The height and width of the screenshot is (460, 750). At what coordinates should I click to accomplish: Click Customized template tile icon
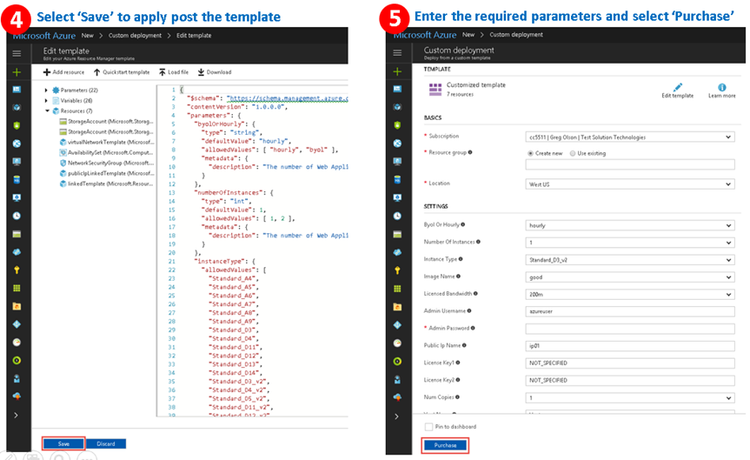point(435,89)
